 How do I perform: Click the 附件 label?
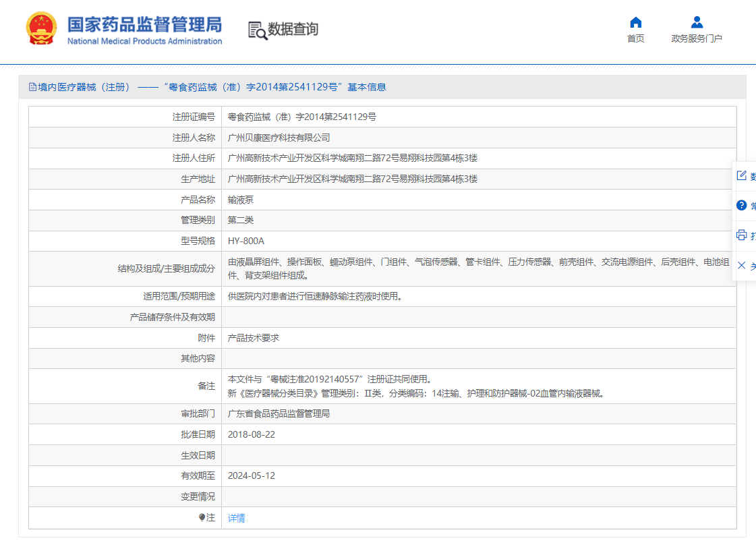[x=206, y=338]
